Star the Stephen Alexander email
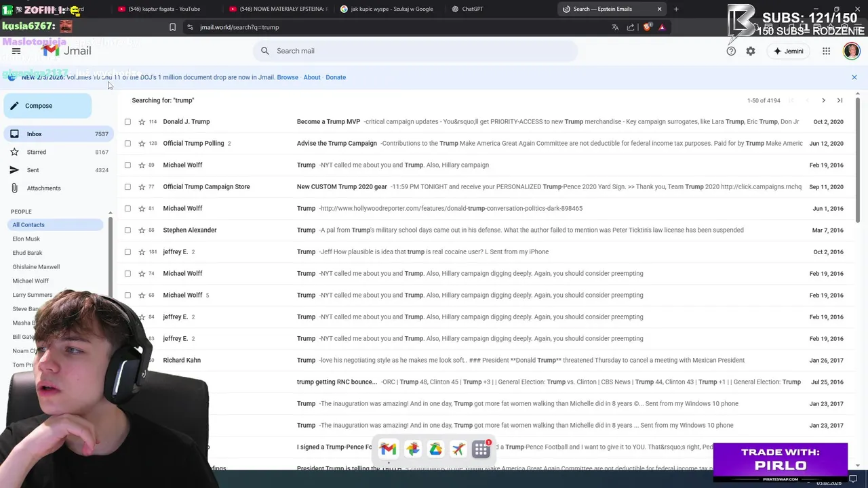 coord(142,230)
